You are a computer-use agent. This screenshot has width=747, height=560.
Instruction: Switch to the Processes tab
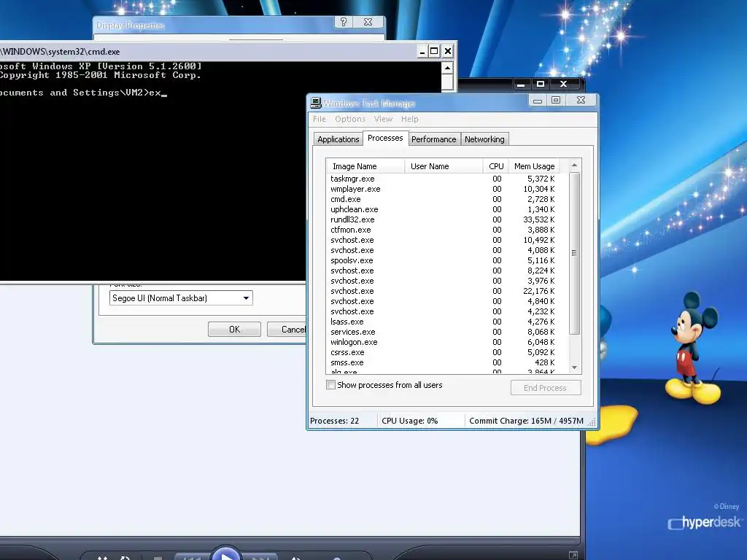coord(385,138)
